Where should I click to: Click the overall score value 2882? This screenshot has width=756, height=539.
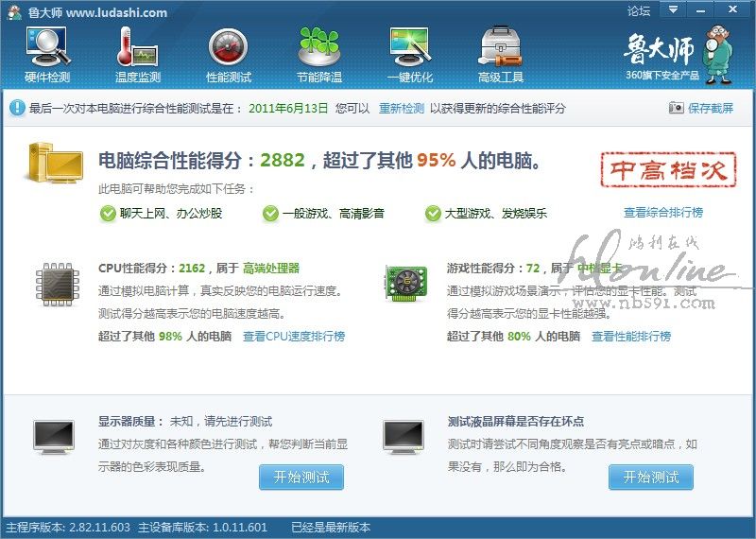point(283,160)
